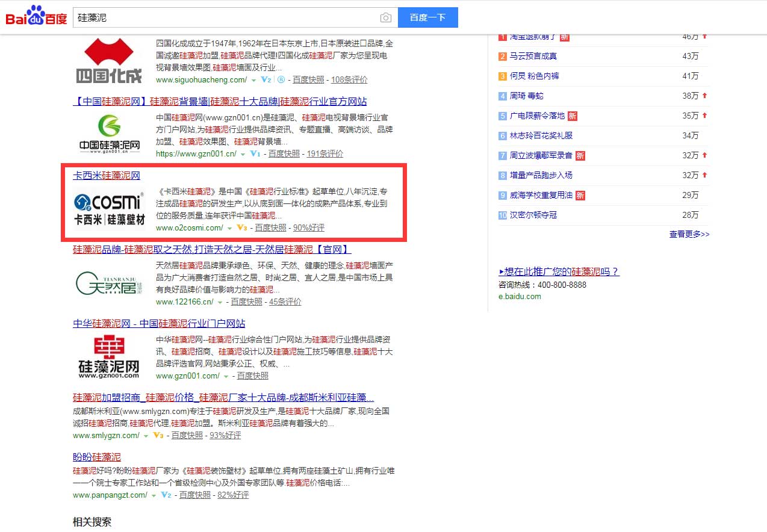Click the Baidu logo
The height and width of the screenshot is (532, 767).
click(36, 16)
